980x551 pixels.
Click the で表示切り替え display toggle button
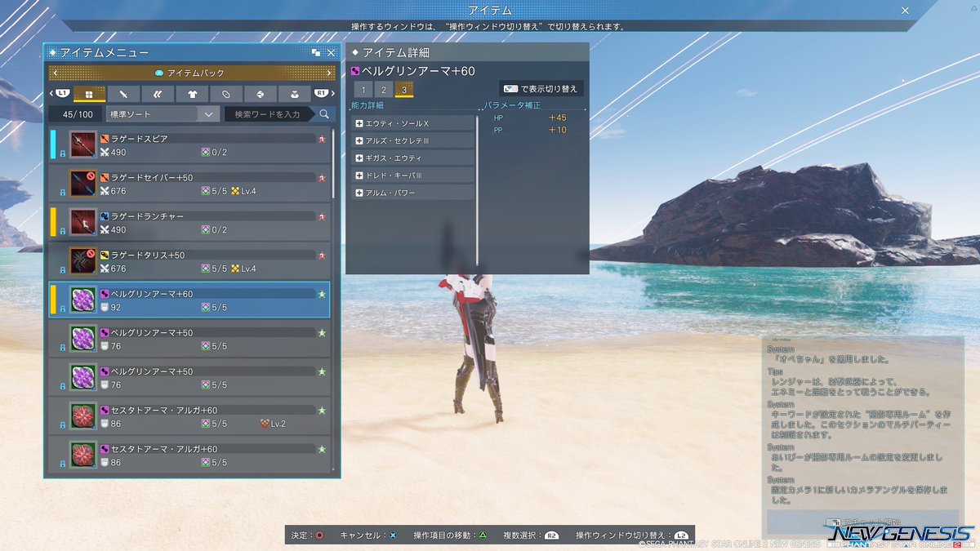(x=541, y=88)
